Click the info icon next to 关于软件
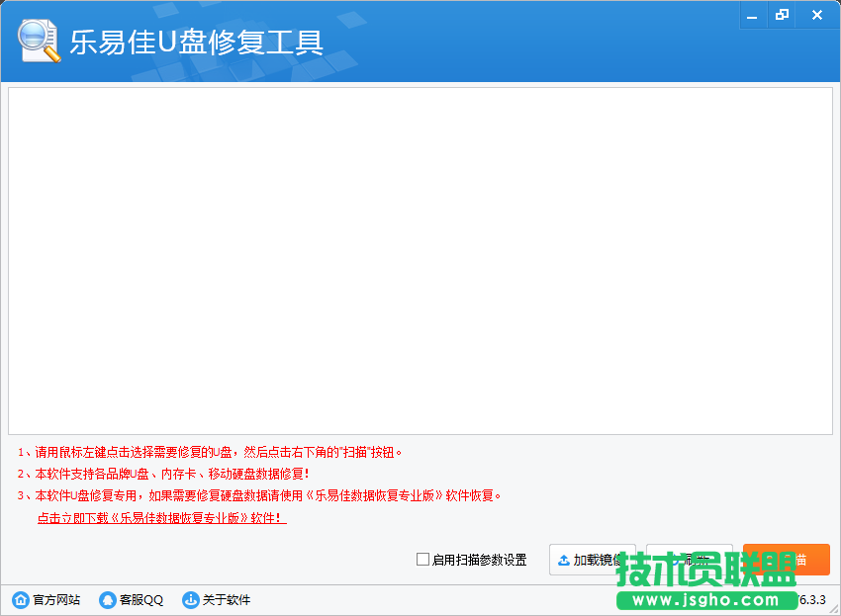Viewport: 841px width, 616px height. tap(190, 599)
